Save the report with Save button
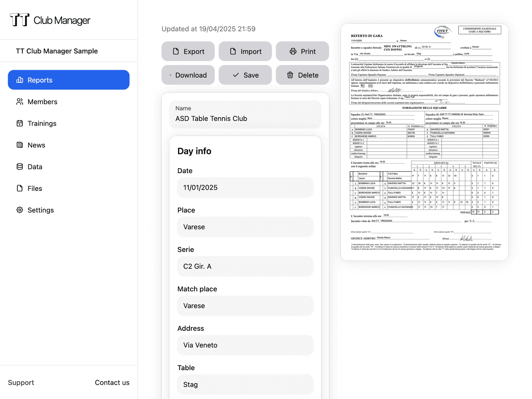The width and height of the screenshot is (532, 399). (x=245, y=75)
